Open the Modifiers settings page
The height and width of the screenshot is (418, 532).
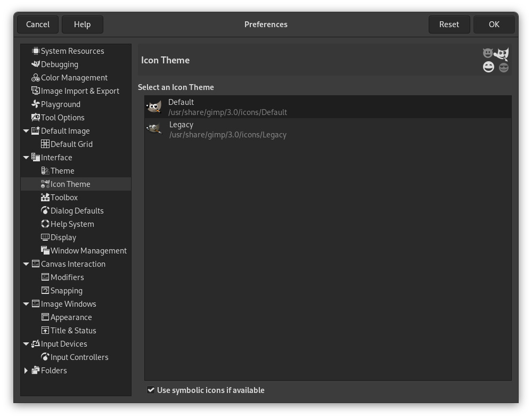[66, 277]
